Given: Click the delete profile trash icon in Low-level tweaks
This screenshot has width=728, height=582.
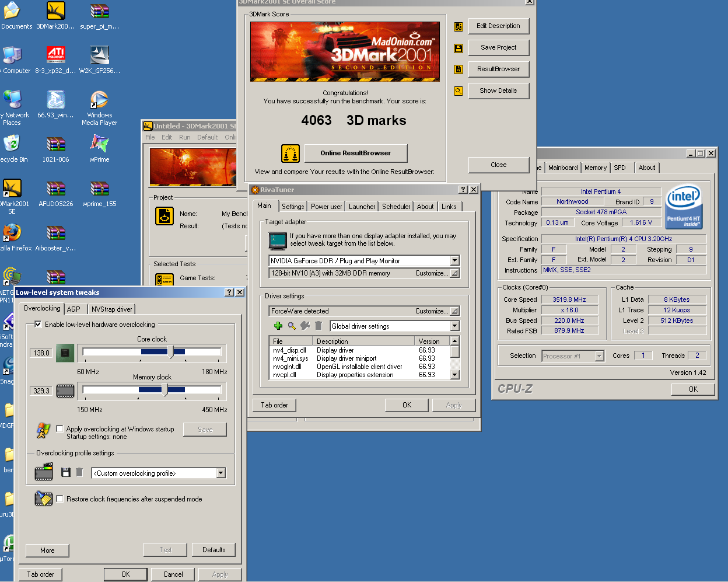Looking at the screenshot, I should pos(79,472).
